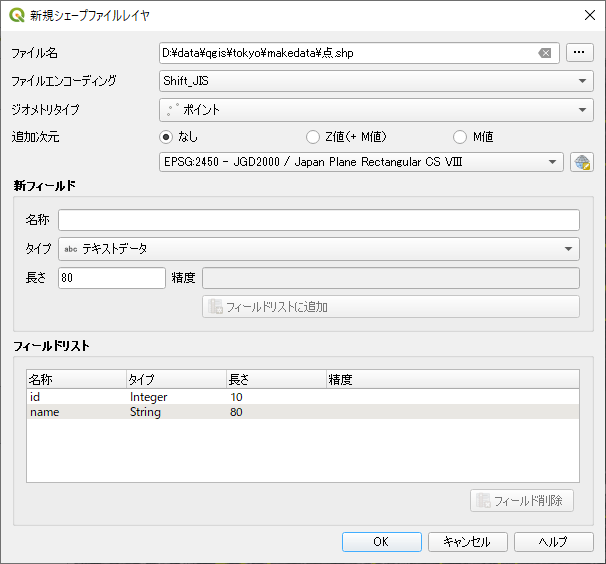
Task: Click the フィールド削除 button
Action: coord(522,501)
